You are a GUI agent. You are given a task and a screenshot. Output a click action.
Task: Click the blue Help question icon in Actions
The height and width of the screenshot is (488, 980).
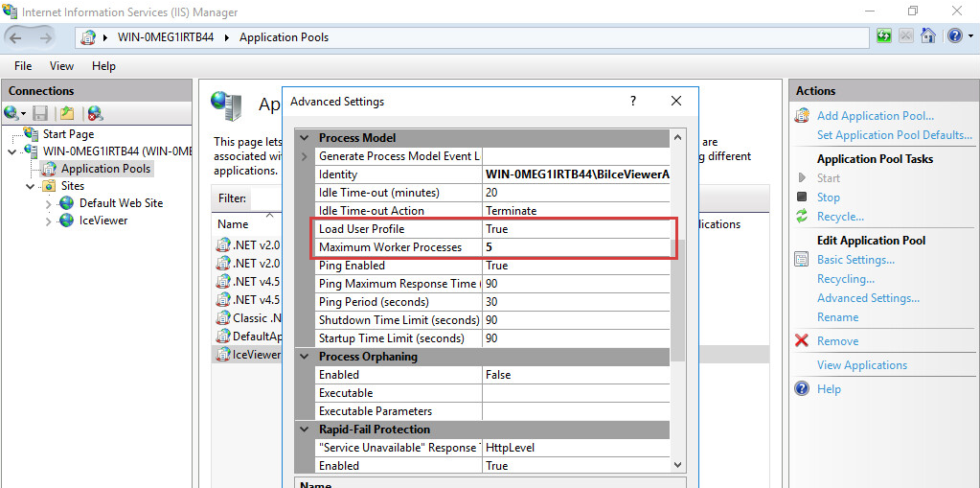click(x=802, y=388)
